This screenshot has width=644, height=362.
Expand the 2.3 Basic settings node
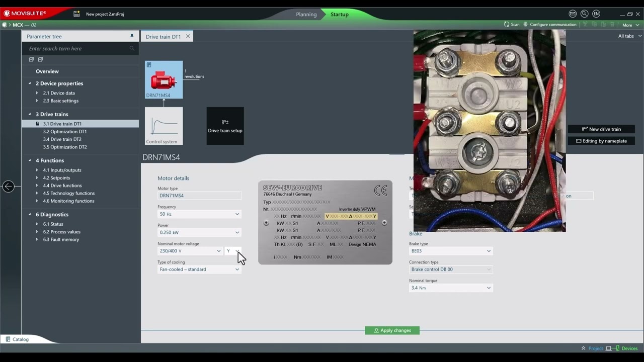click(x=37, y=101)
